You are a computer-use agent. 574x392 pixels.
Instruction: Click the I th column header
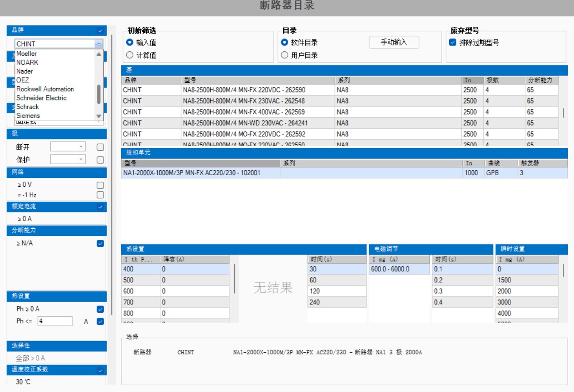(x=140, y=259)
